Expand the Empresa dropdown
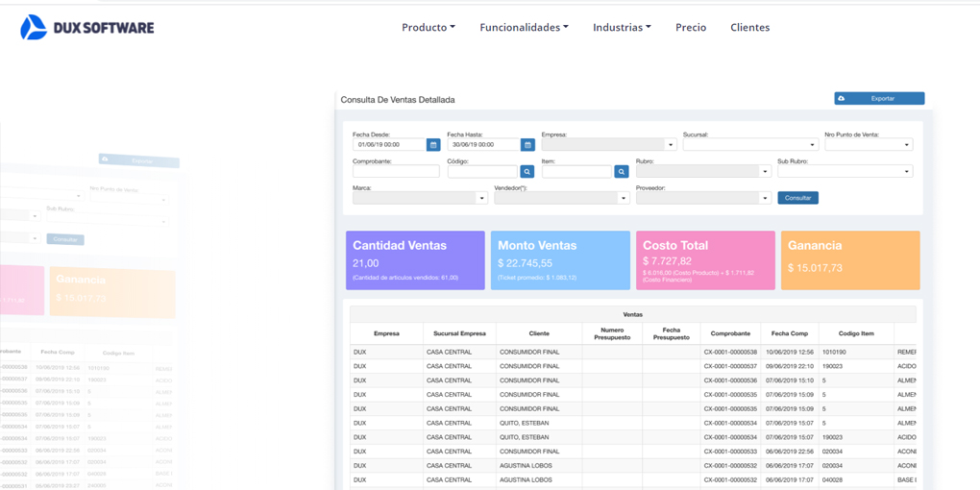 [608, 145]
